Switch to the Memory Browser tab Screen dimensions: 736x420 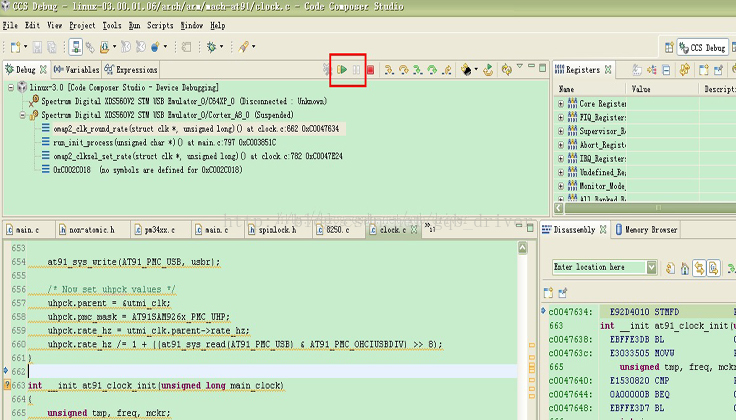click(646, 229)
